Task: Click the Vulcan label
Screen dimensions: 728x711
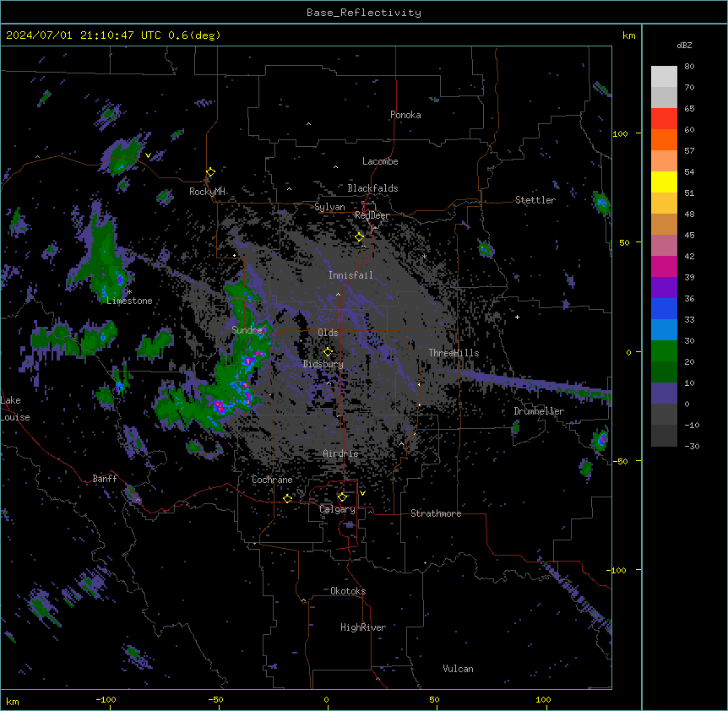Action: (x=459, y=669)
